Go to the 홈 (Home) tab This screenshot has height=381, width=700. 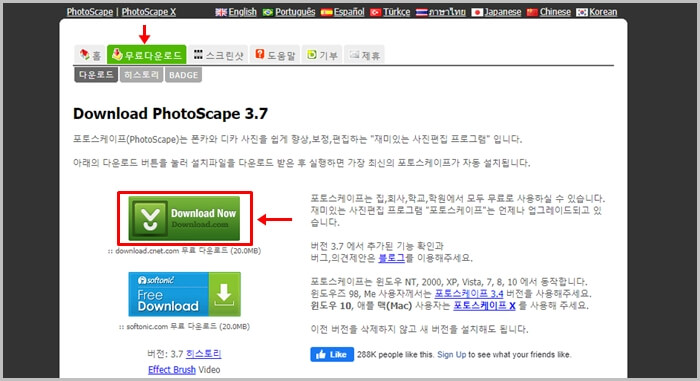[90, 55]
